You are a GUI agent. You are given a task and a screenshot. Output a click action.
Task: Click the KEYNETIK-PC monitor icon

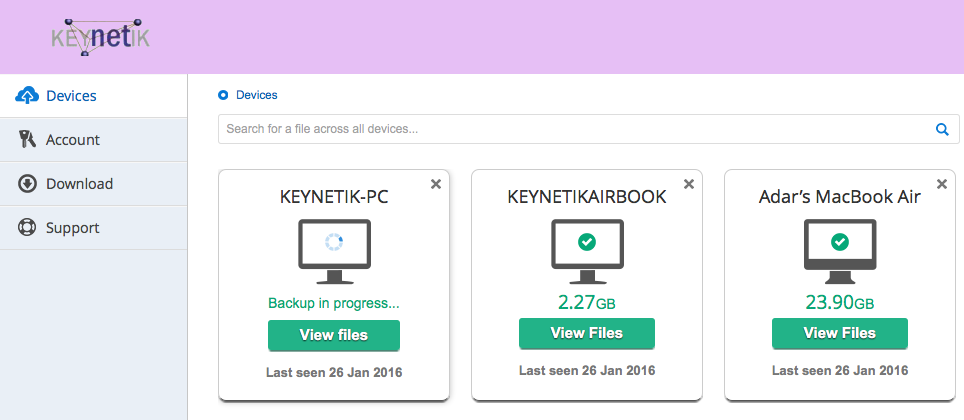334,251
